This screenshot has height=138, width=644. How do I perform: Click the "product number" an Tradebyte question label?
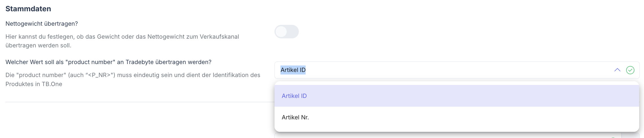coord(108,62)
